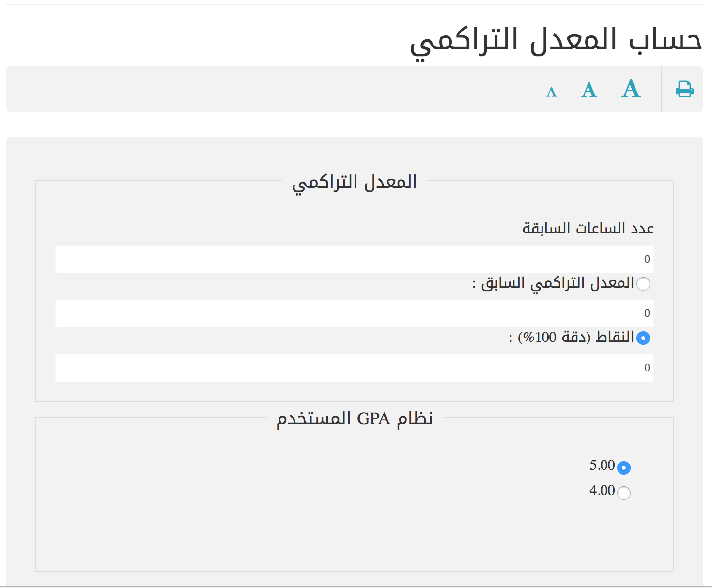
Task: Click the نظام GPA المستخدم section legend
Action: (x=354, y=418)
